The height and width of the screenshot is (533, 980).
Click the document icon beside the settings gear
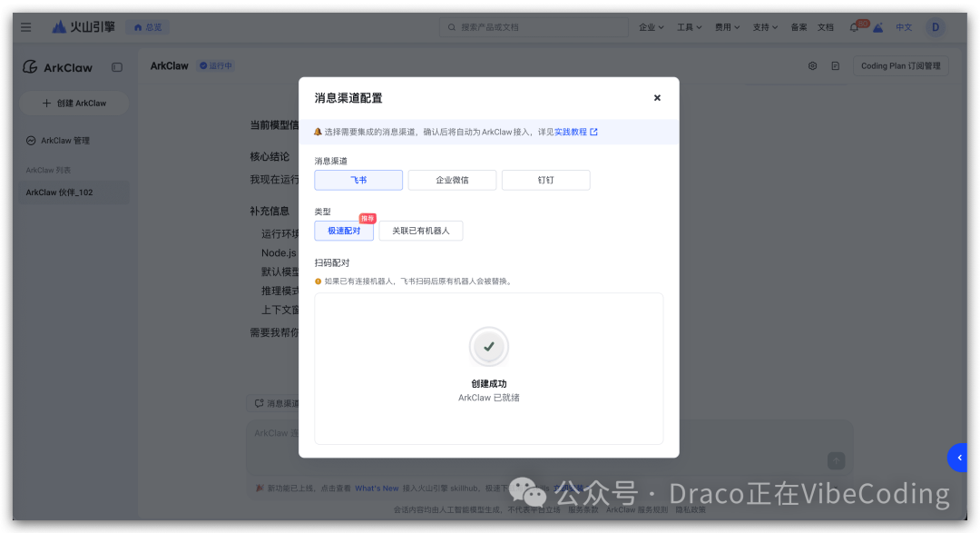click(x=834, y=65)
